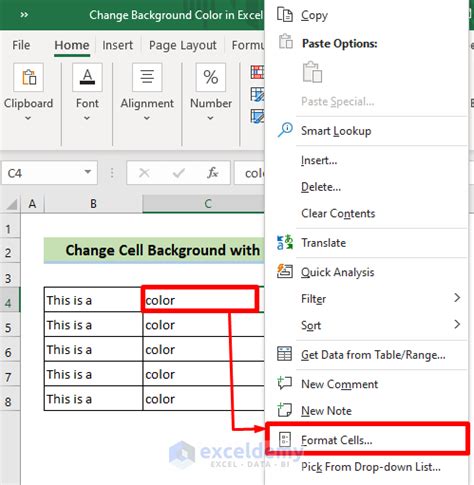Choose Copy from the context menu
Viewport: 474px width, 485px height.
point(367,15)
